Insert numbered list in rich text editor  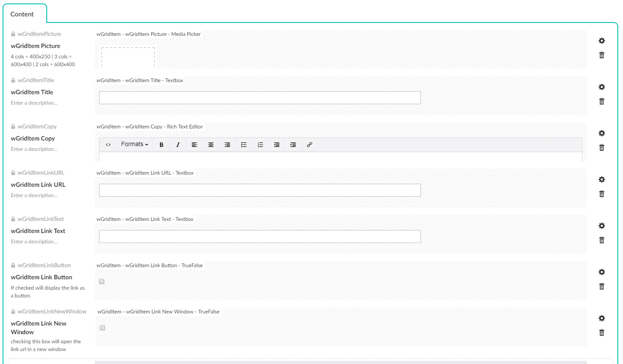pos(260,145)
